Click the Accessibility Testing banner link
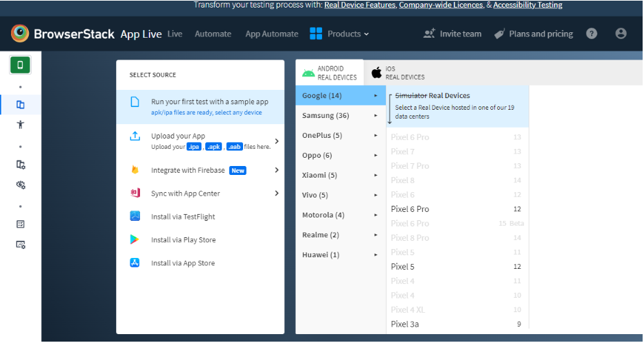The height and width of the screenshot is (343, 644). tap(527, 5)
